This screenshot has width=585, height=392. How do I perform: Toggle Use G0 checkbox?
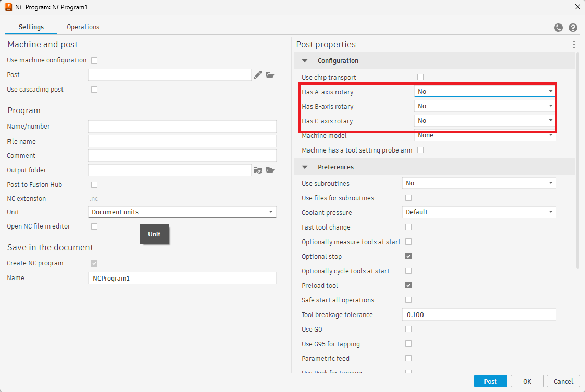click(408, 329)
